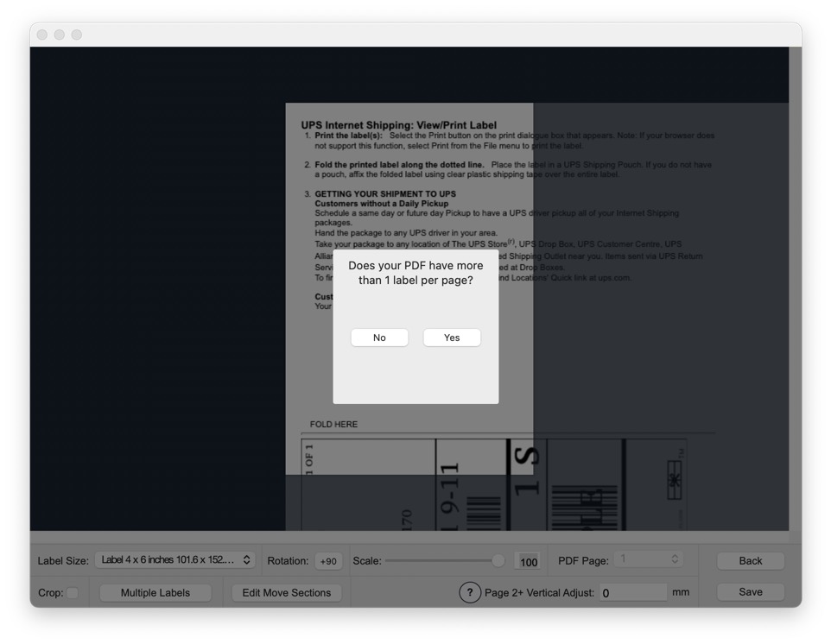Click the zoom window button
831x644 pixels.
77,35
